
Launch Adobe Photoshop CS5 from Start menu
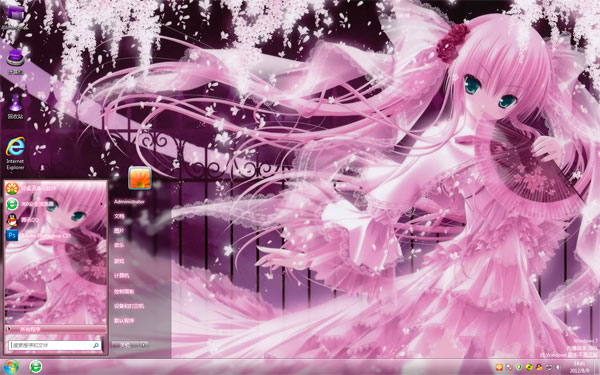(55, 235)
